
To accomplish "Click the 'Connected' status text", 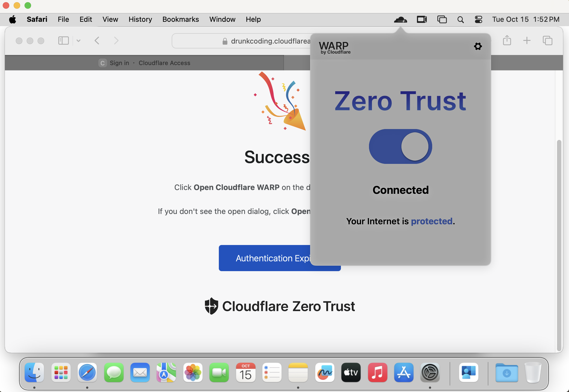I will [401, 190].
